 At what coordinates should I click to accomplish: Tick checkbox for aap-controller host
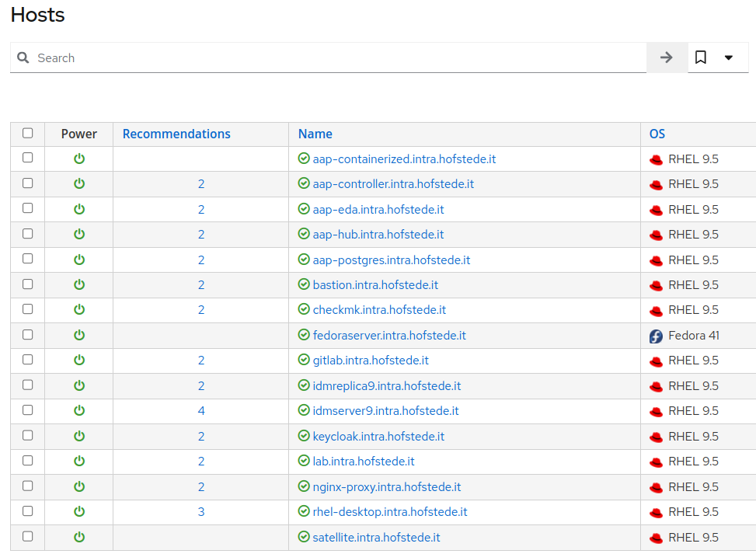[x=28, y=183]
